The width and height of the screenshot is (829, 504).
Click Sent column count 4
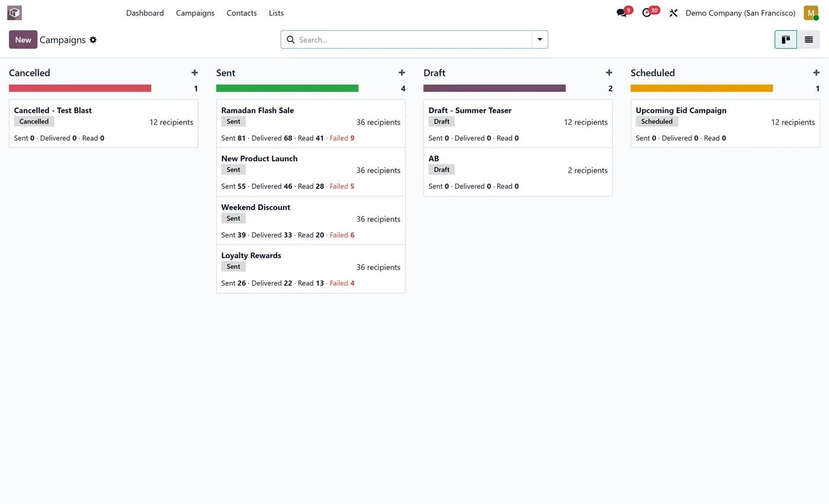403,89
